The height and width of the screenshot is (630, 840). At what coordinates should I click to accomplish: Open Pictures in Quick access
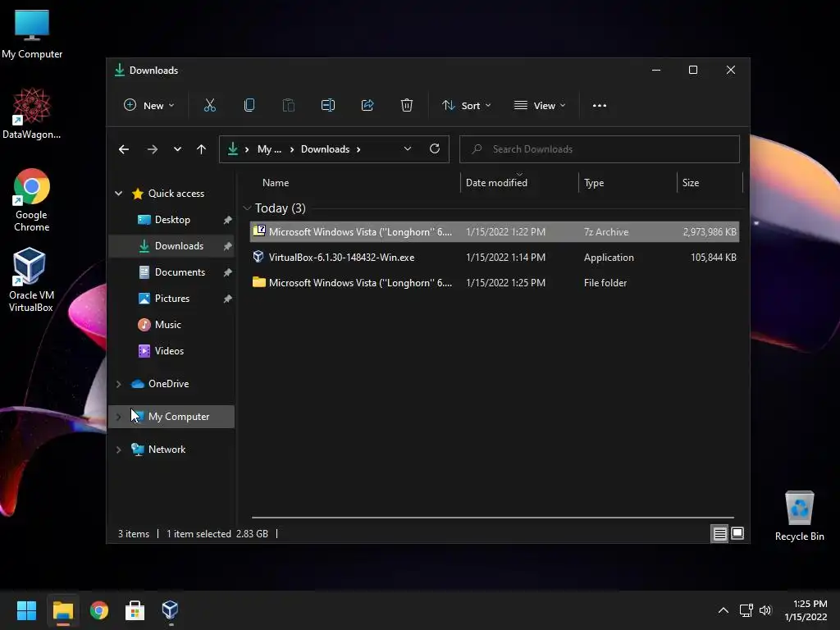coord(172,299)
